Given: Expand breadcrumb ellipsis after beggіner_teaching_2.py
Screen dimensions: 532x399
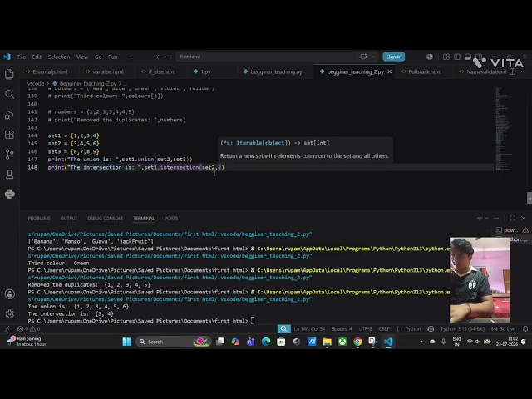Looking at the screenshot, I should tap(125, 83).
